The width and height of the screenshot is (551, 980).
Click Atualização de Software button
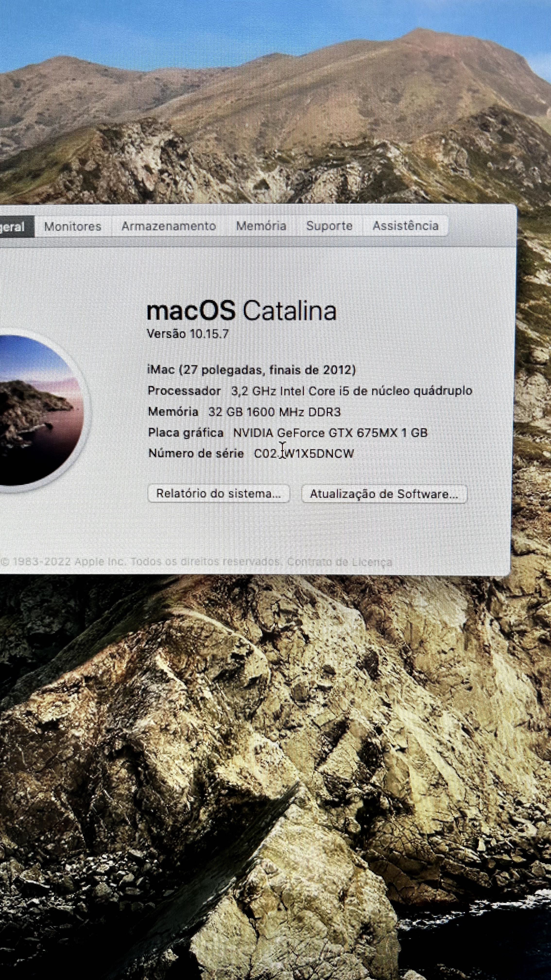pos(384,494)
